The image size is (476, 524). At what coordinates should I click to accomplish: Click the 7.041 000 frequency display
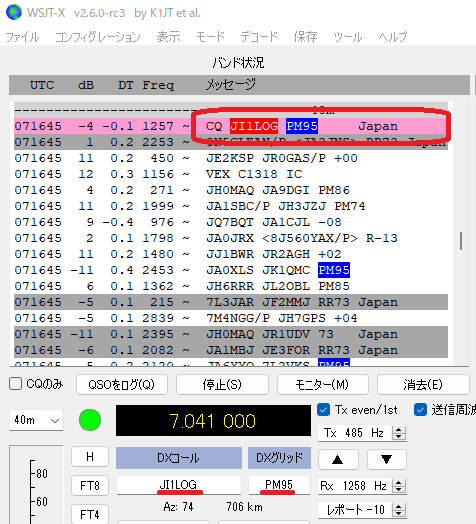pyautogui.click(x=213, y=420)
